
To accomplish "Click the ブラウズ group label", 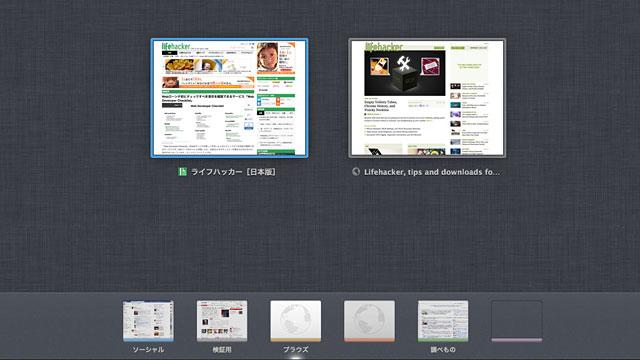I will coord(296,349).
